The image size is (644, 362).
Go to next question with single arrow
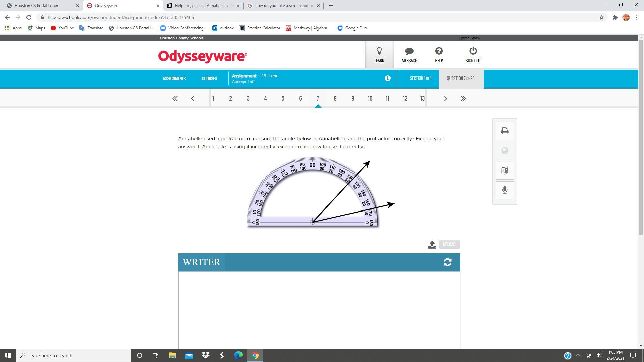point(445,99)
